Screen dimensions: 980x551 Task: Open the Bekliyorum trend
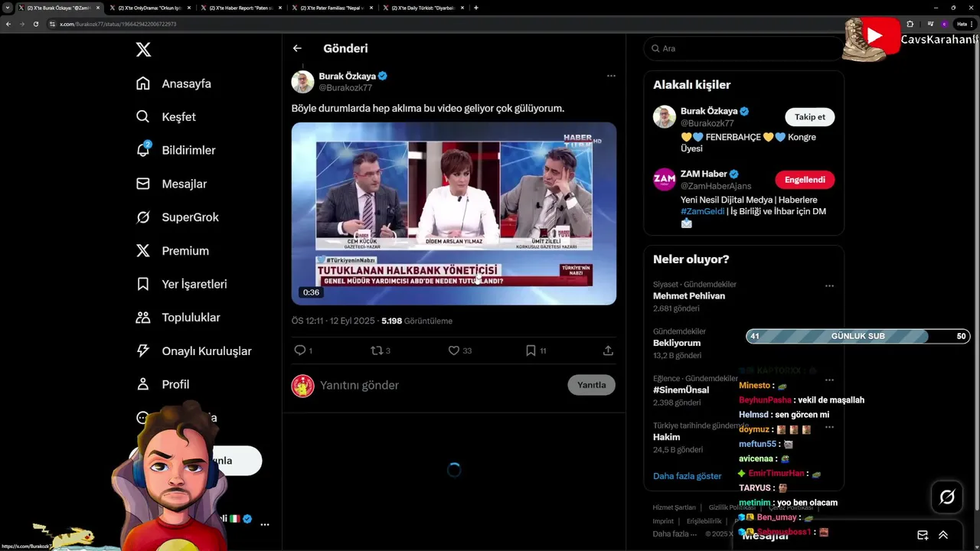677,343
